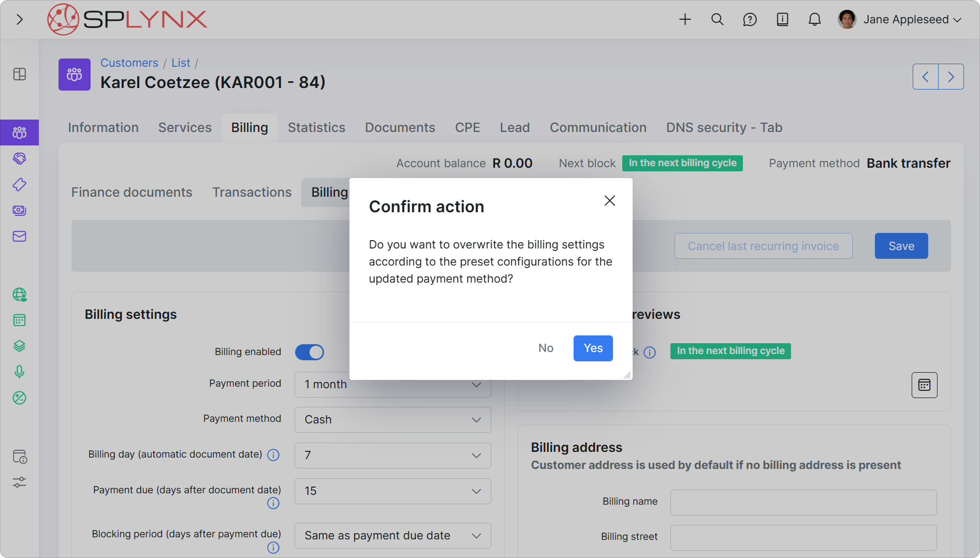Switch to the Lead tab
This screenshot has width=980, height=558.
point(515,127)
